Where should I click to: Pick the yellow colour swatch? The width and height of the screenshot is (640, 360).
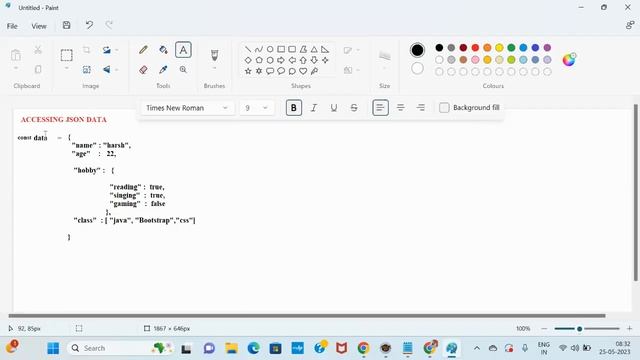pos(499,48)
